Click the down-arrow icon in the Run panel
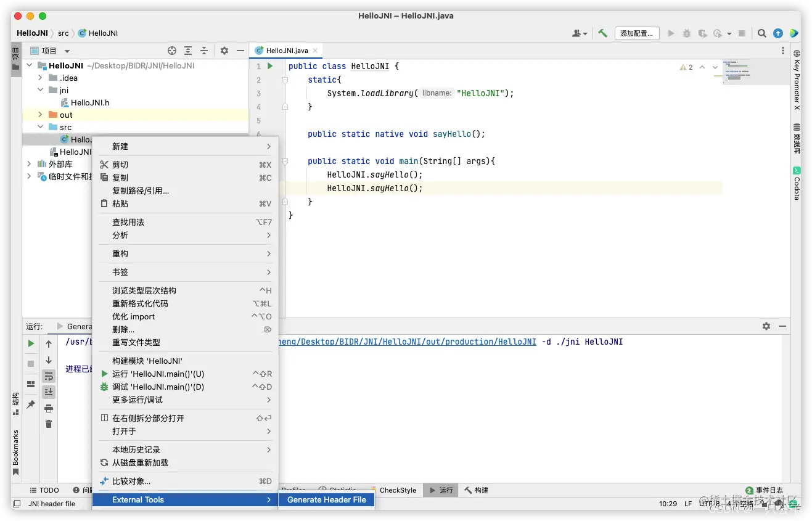The image size is (812, 521). (49, 359)
